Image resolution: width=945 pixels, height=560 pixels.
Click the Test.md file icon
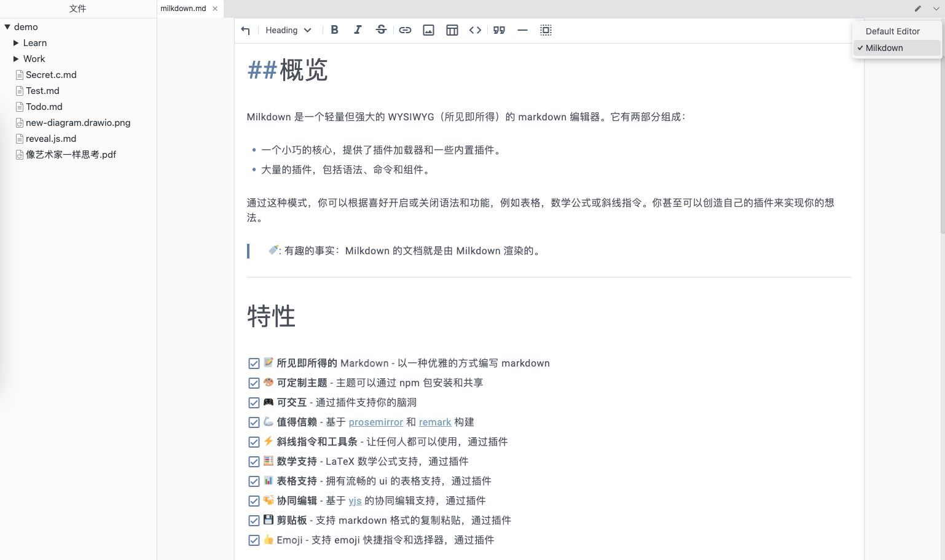tap(20, 91)
